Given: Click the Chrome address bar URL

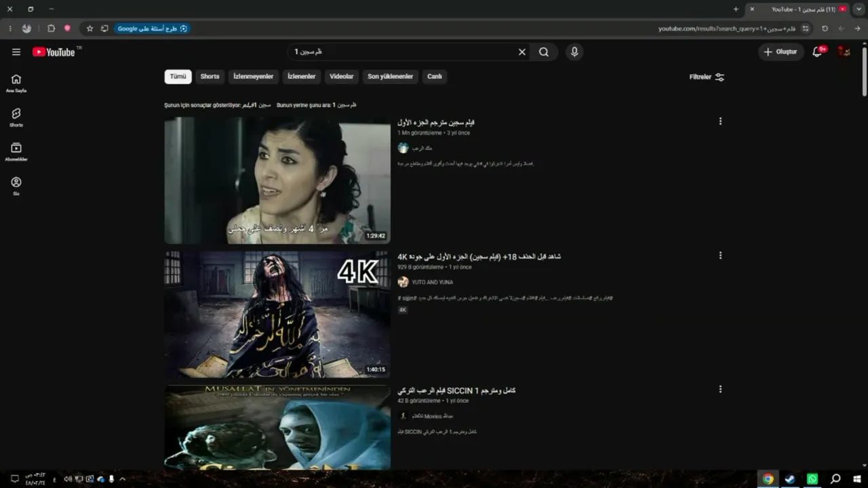Looking at the screenshot, I should tap(728, 28).
